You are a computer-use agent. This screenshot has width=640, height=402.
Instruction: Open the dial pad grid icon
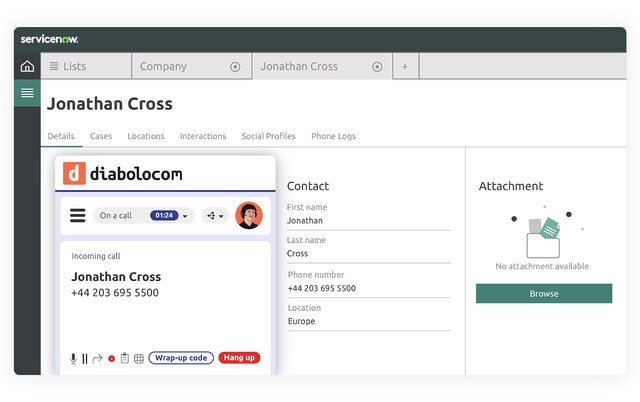(139, 359)
